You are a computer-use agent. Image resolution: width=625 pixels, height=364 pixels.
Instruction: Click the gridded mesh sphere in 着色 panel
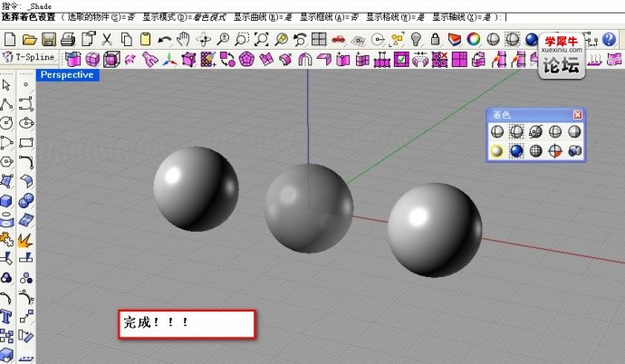tap(535, 151)
